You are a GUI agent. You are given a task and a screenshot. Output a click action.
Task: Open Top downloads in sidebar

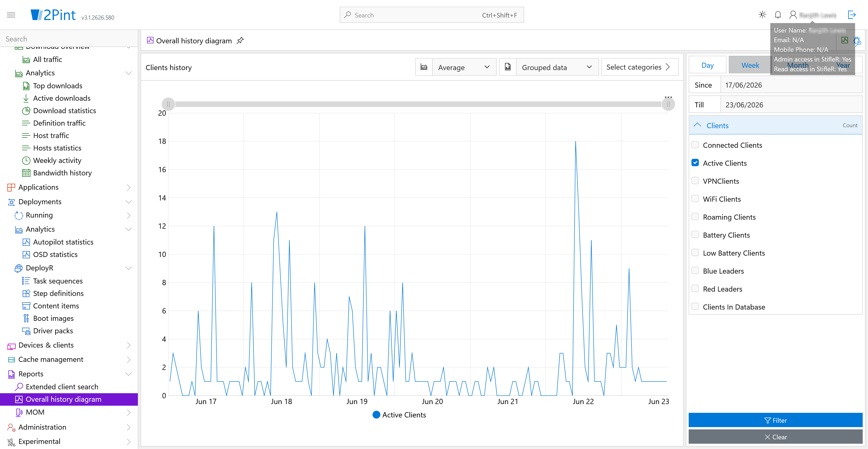point(58,86)
